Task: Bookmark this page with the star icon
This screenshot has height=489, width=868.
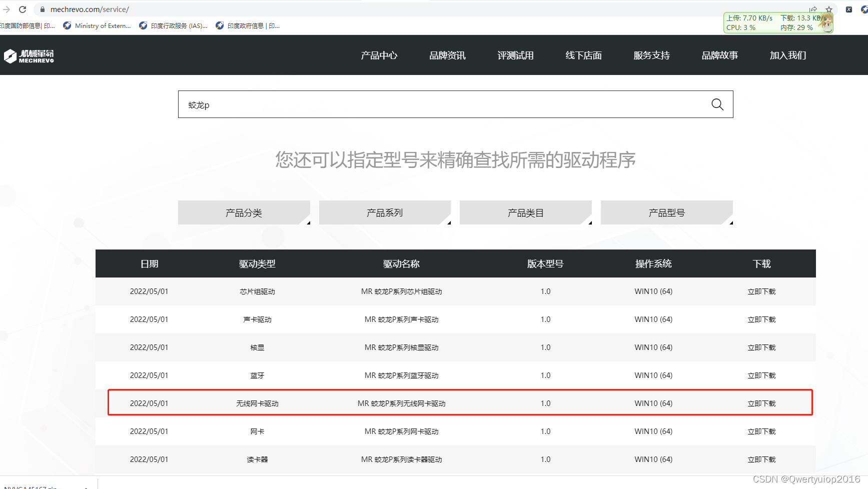Action: tap(829, 9)
